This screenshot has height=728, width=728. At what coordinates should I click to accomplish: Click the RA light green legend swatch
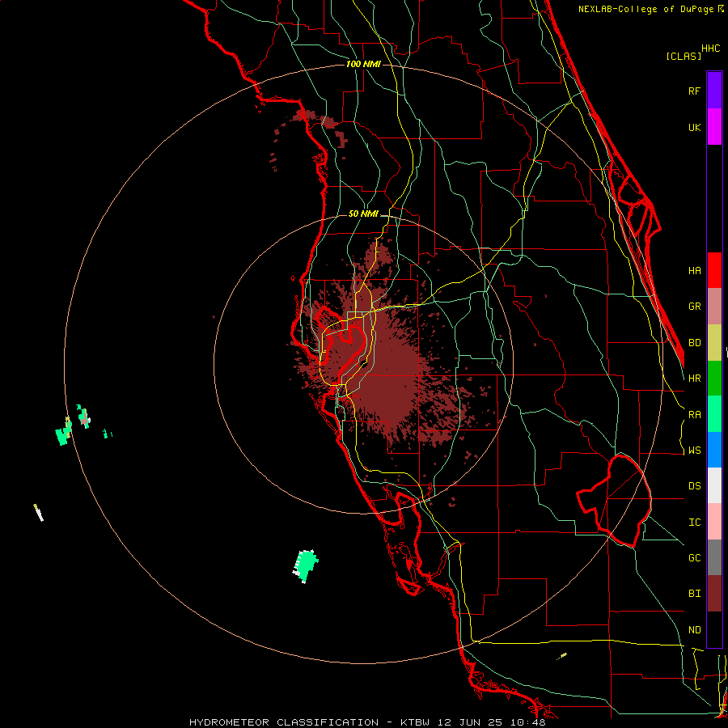point(714,414)
